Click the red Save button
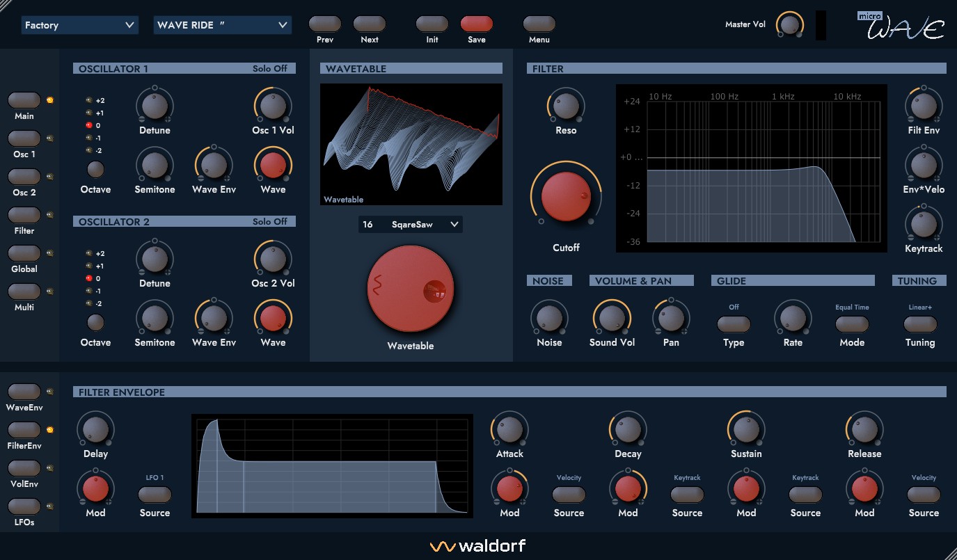This screenshot has height=560, width=957. click(477, 24)
